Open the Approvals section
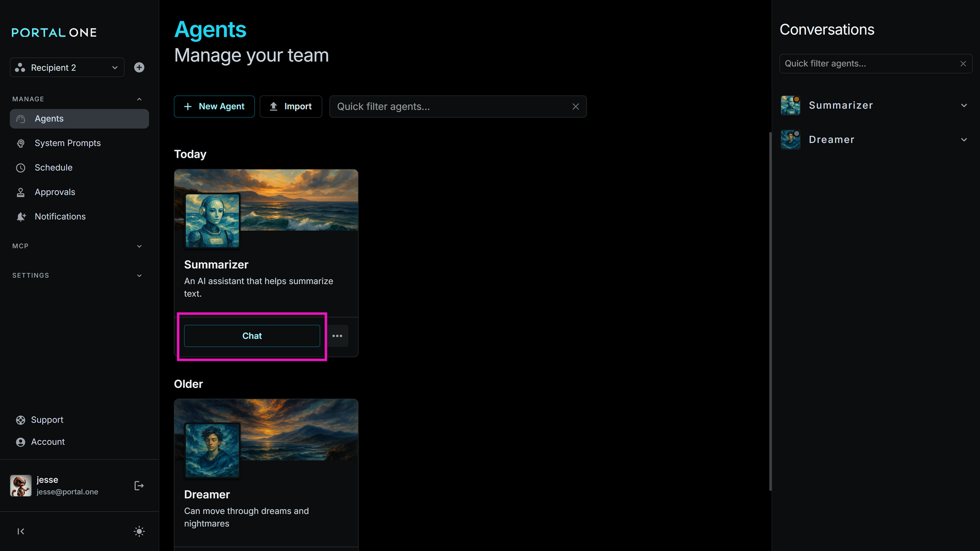This screenshot has width=980, height=551. tap(55, 192)
